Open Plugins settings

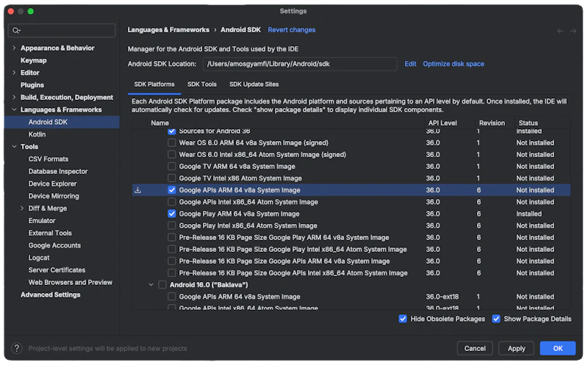pyautogui.click(x=32, y=85)
